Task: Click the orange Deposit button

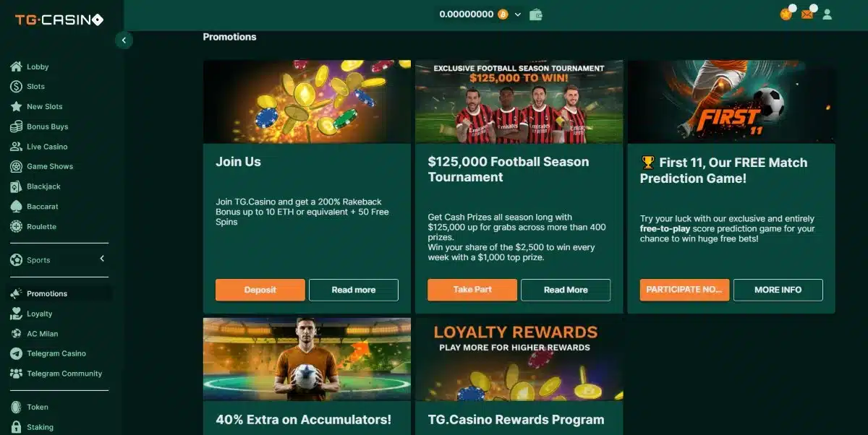Action: click(x=260, y=290)
